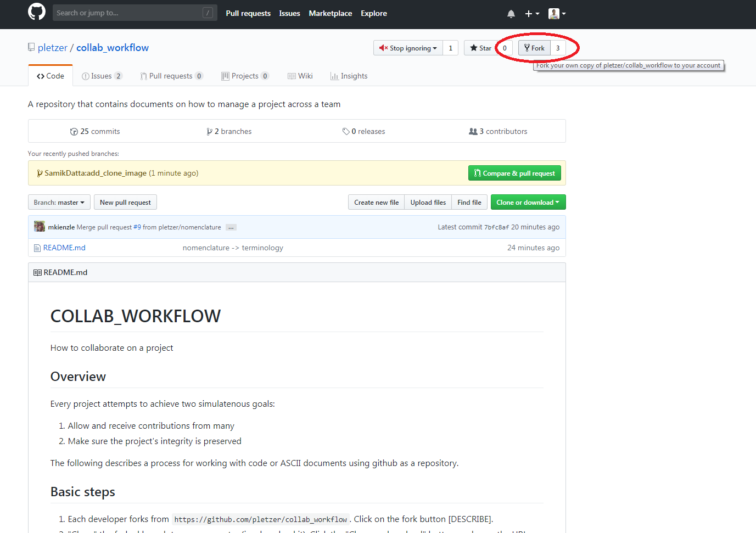This screenshot has width=756, height=533.
Task: Open the README.md file
Action: (x=64, y=248)
